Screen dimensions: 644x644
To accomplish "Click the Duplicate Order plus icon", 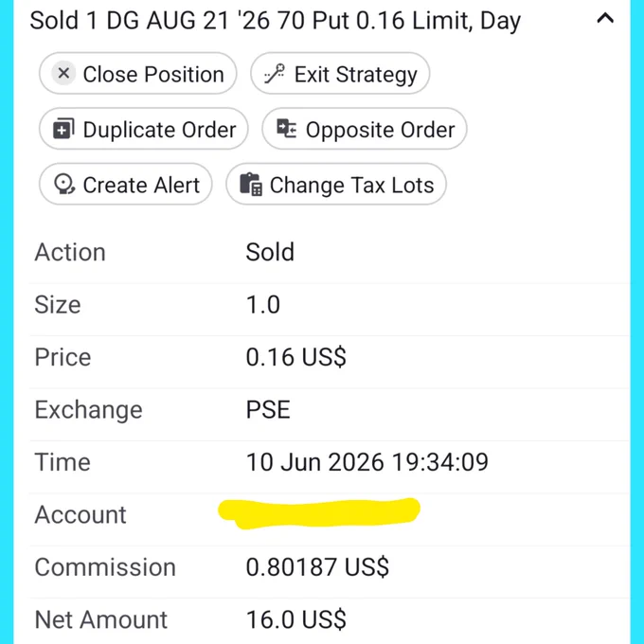I will coord(63,129).
